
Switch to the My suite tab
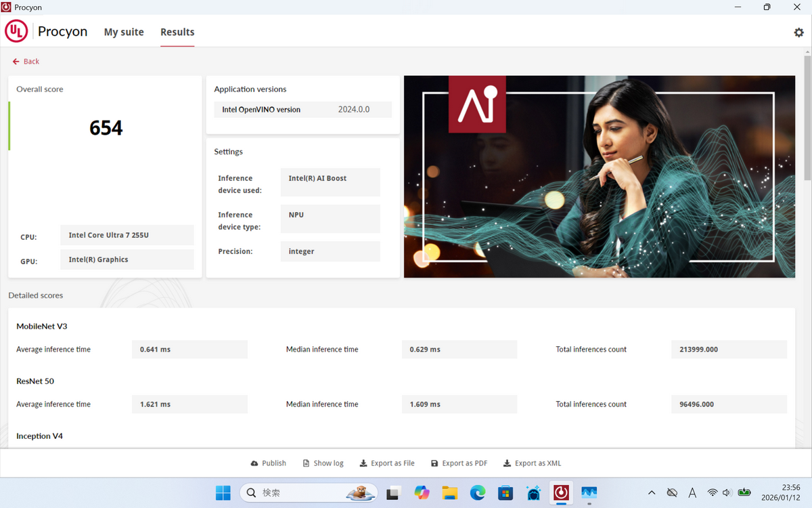pyautogui.click(x=124, y=32)
